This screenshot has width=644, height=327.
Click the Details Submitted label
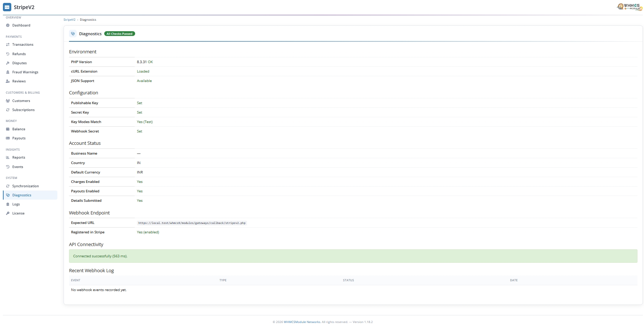[86, 201]
